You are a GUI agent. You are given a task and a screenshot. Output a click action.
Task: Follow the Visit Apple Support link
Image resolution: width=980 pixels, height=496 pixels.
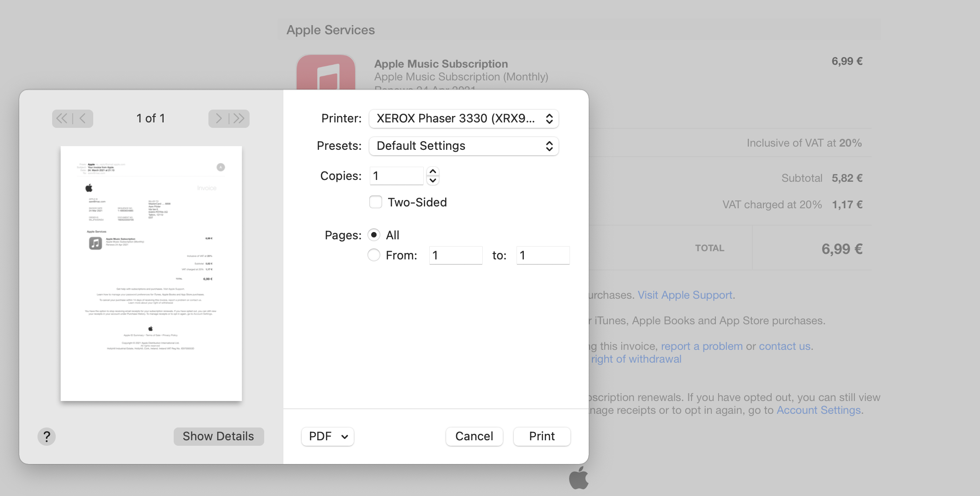[685, 295]
